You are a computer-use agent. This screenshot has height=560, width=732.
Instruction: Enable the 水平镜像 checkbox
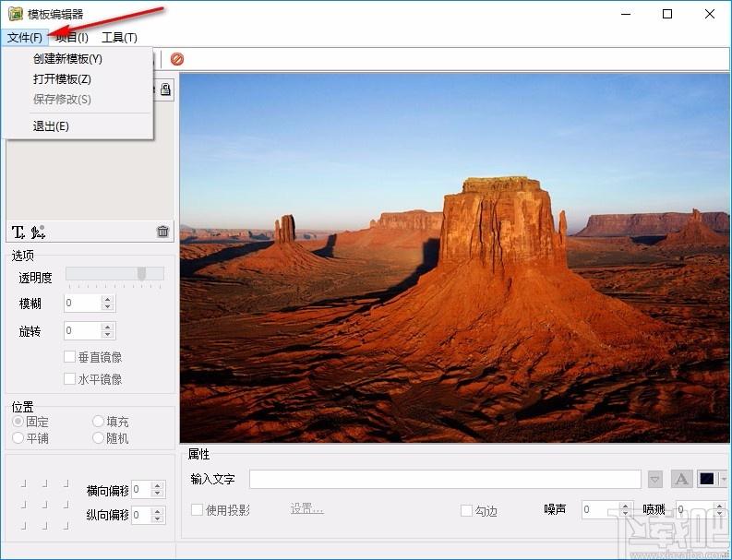pos(69,378)
